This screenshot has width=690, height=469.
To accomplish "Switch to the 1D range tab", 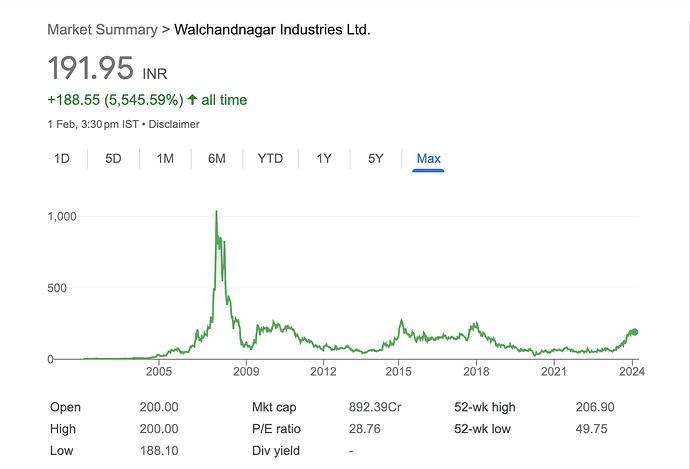I will pos(62,158).
